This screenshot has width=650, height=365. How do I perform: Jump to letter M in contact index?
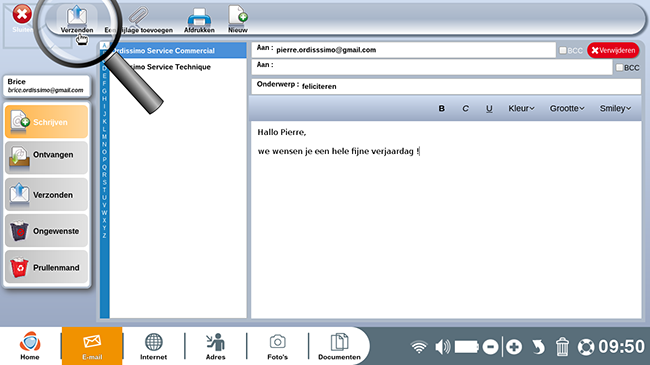(x=104, y=136)
